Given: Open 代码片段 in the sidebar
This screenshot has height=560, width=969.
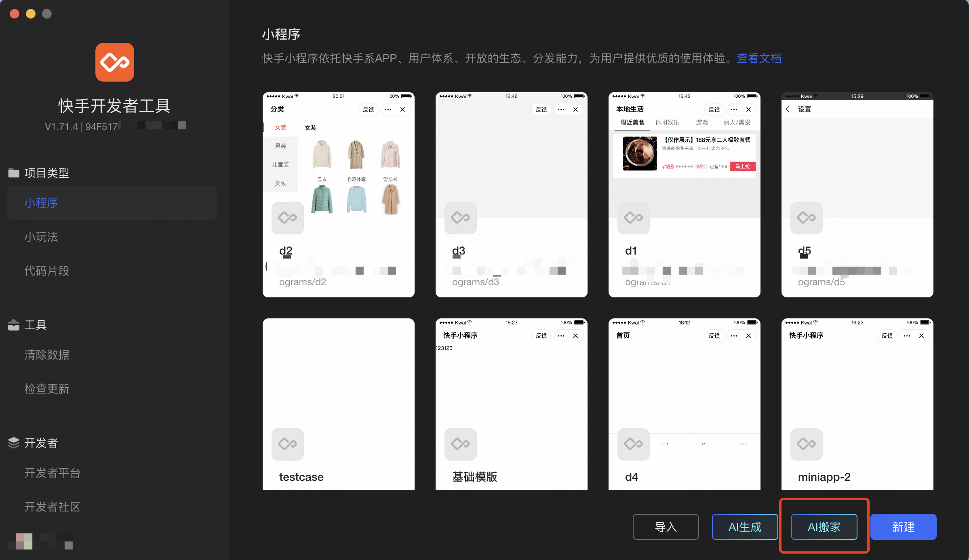Looking at the screenshot, I should [x=47, y=271].
